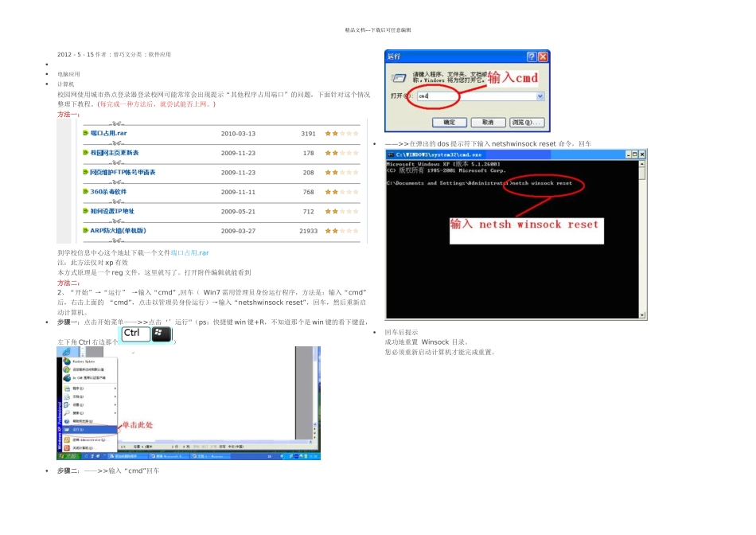Open Windows Update in the Start menu
This screenshot has width=756, height=535.
click(x=90, y=361)
